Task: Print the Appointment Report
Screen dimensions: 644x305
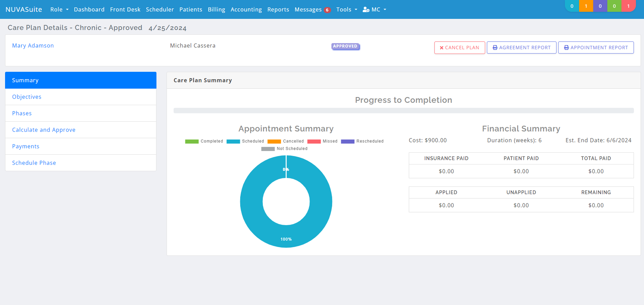Action: pos(596,48)
